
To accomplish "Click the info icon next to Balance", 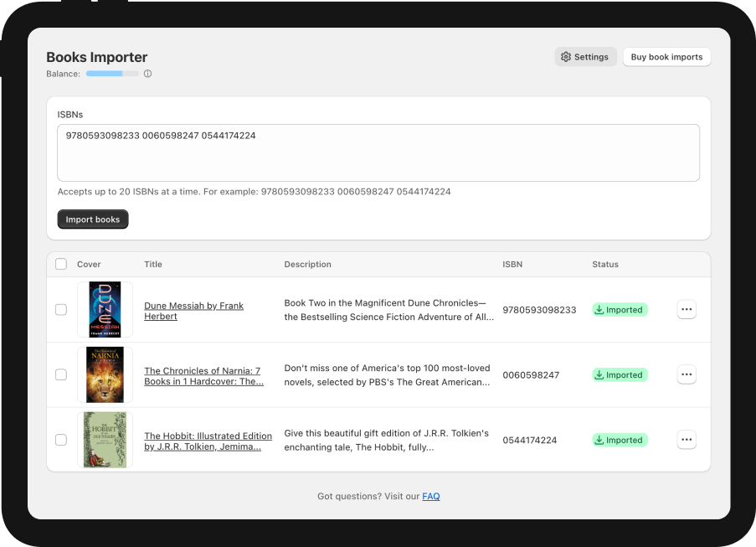I will [147, 74].
